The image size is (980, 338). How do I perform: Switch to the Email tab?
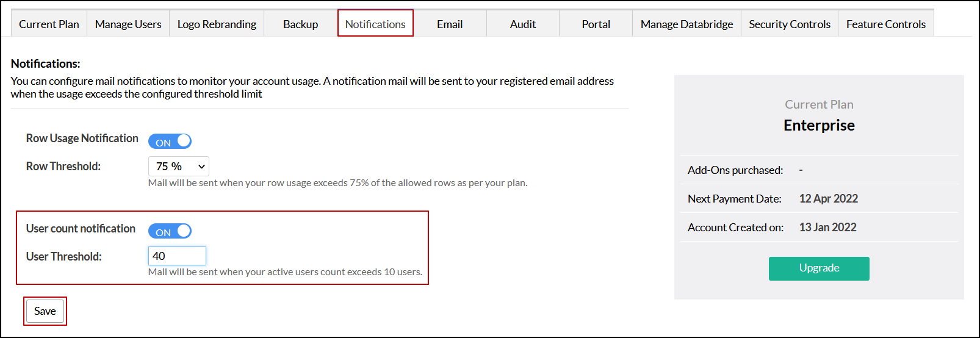pos(450,24)
